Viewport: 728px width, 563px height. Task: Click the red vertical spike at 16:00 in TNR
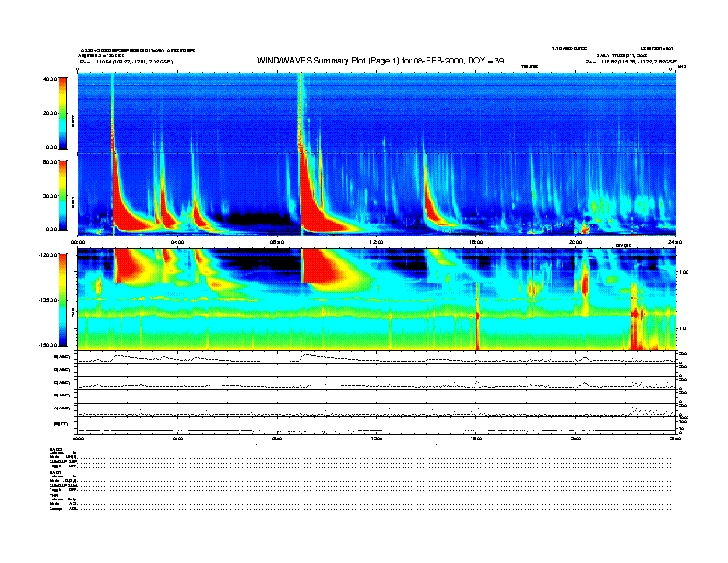tap(477, 316)
